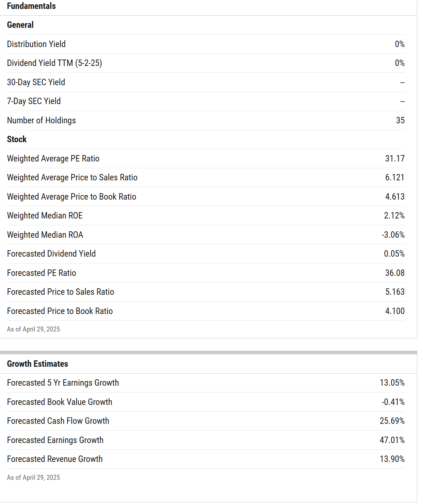Click Forecasted Price to Book Ratio
The height and width of the screenshot is (504, 423).
click(x=60, y=311)
